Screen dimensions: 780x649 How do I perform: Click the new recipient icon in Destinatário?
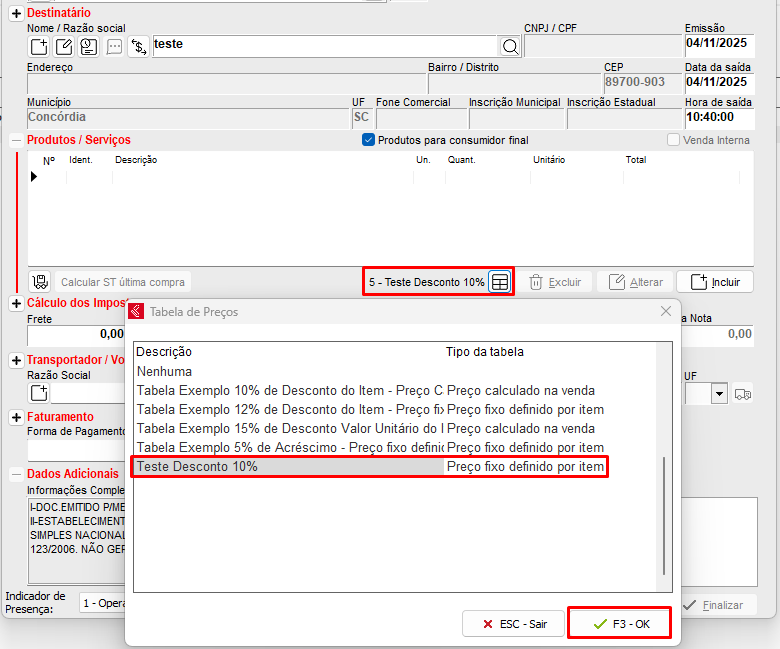pyautogui.click(x=39, y=46)
